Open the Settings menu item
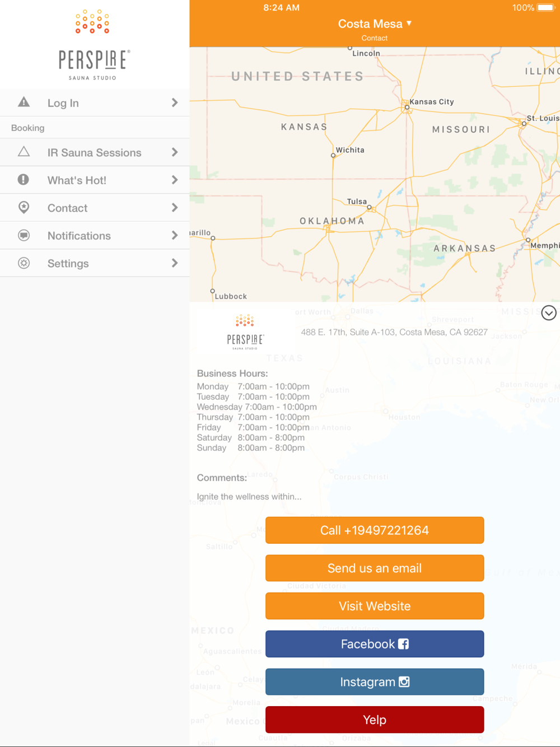560x747 pixels. (x=95, y=263)
